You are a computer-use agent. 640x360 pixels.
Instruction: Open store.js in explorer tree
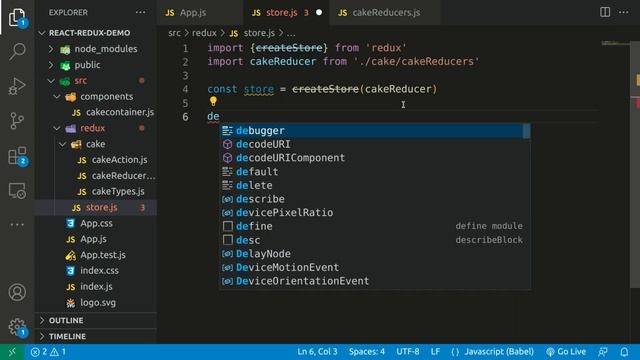(96, 207)
